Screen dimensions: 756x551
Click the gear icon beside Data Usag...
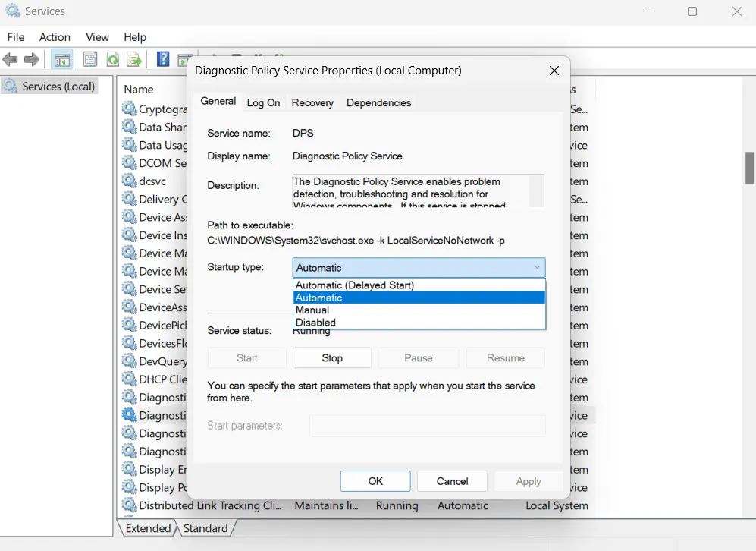click(x=129, y=145)
